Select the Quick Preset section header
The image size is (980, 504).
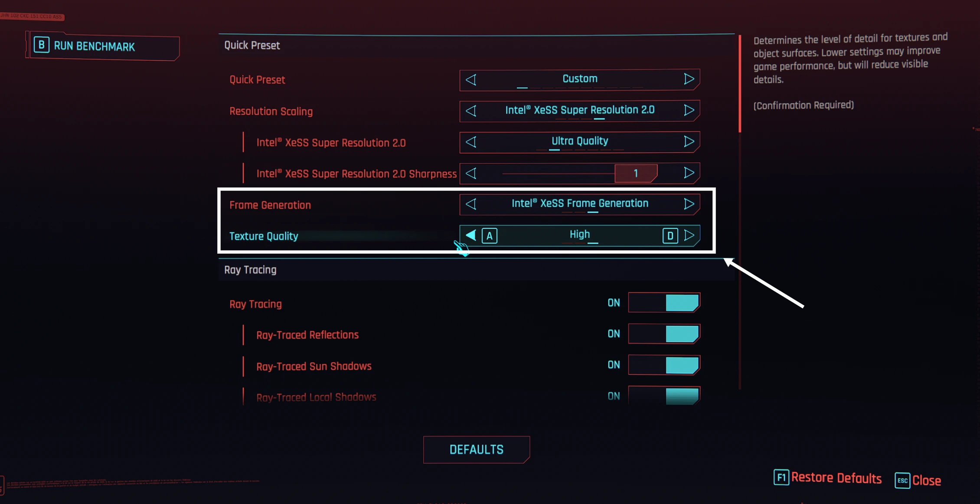coord(252,46)
